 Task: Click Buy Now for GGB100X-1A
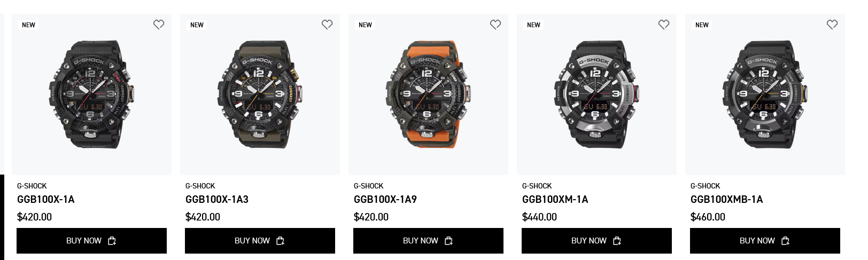[x=91, y=241]
